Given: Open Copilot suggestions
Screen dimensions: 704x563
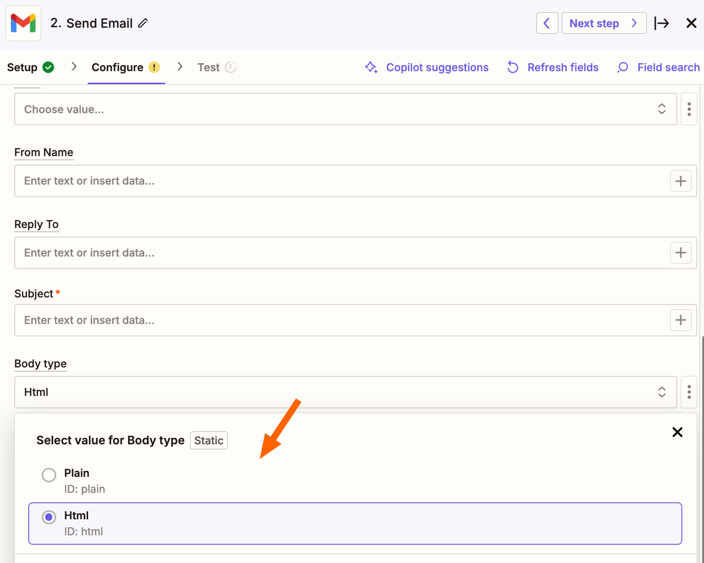Looking at the screenshot, I should click(426, 67).
